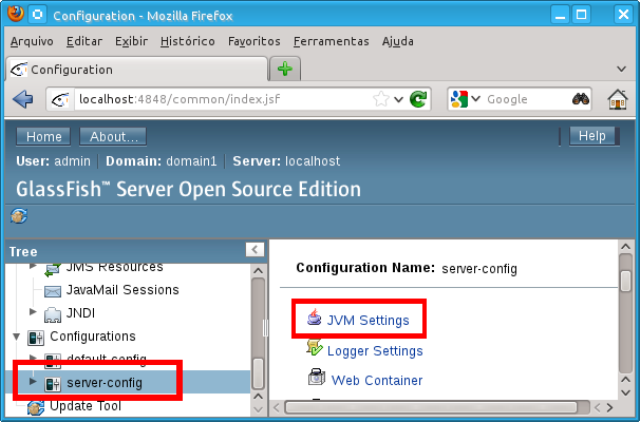
Task: Click the Update Tool tree icon
Action: coord(36,406)
